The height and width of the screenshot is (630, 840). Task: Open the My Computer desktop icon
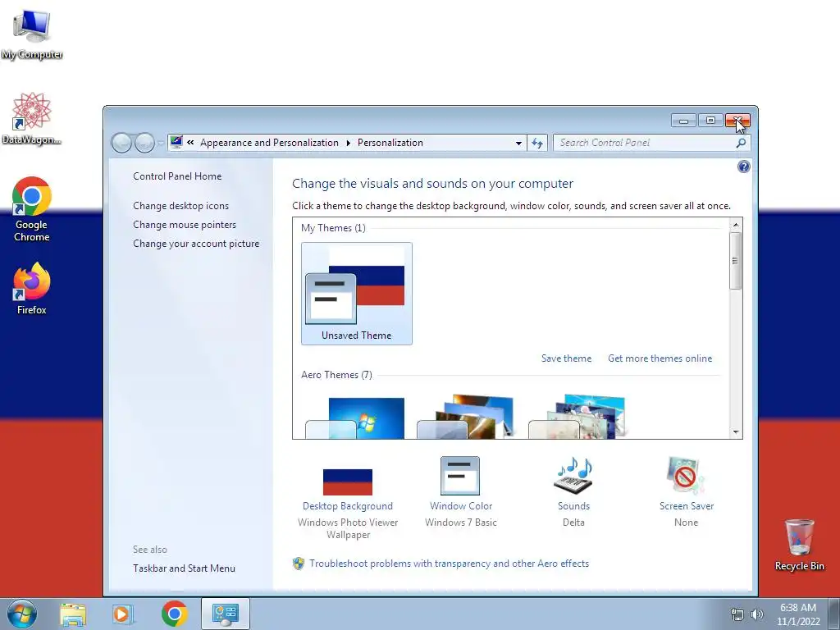coord(32,34)
